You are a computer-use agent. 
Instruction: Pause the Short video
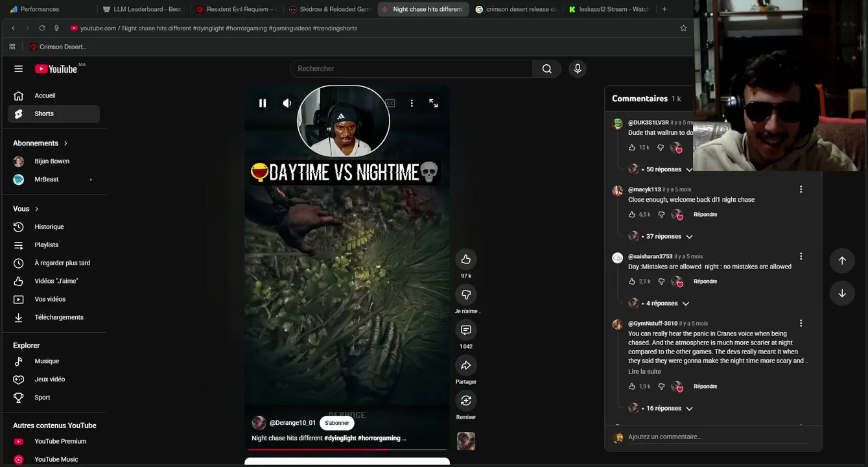(263, 103)
